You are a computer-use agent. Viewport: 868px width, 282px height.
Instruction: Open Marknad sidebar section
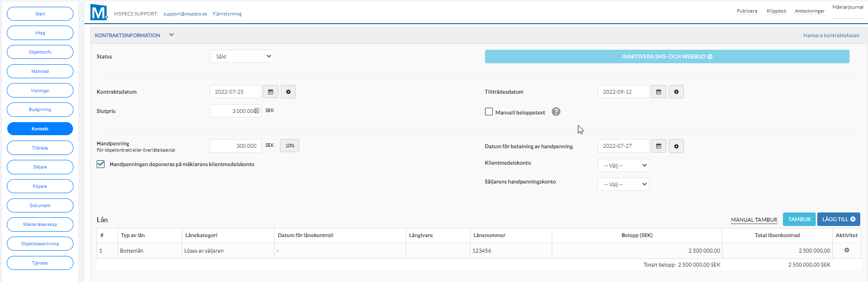(40, 71)
